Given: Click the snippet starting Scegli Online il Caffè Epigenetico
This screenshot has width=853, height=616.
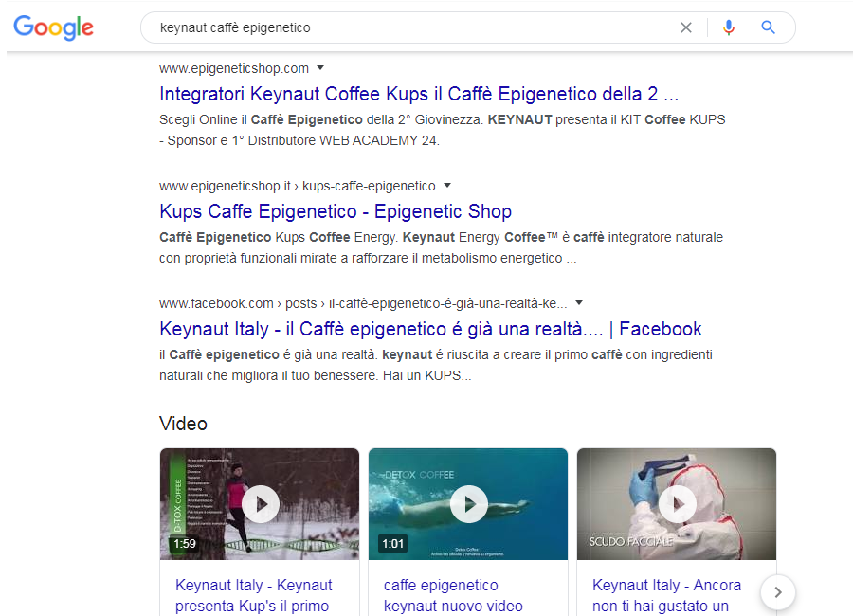Looking at the screenshot, I should point(443,130).
